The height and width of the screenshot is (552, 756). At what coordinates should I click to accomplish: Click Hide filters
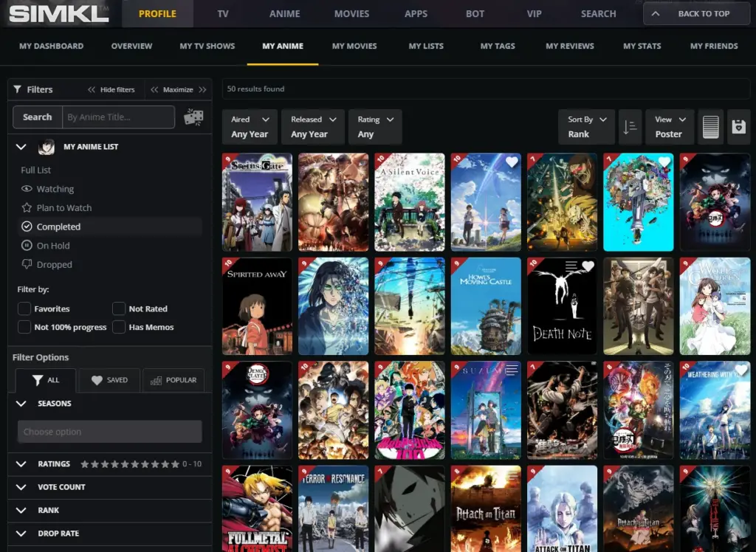(x=111, y=90)
